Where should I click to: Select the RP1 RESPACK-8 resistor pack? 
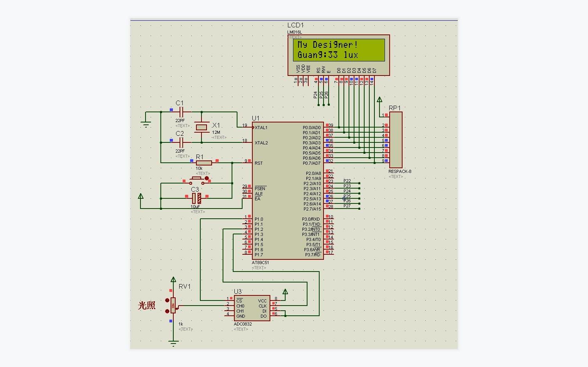tap(396, 140)
